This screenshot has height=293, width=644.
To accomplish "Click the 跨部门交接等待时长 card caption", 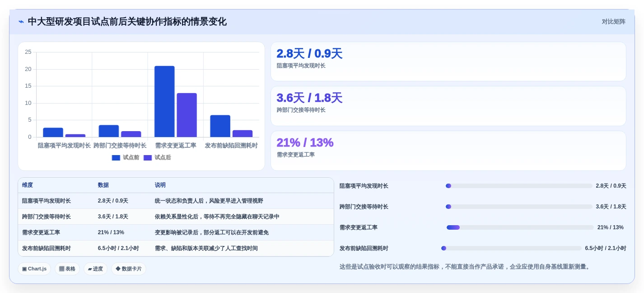I will click(x=301, y=110).
